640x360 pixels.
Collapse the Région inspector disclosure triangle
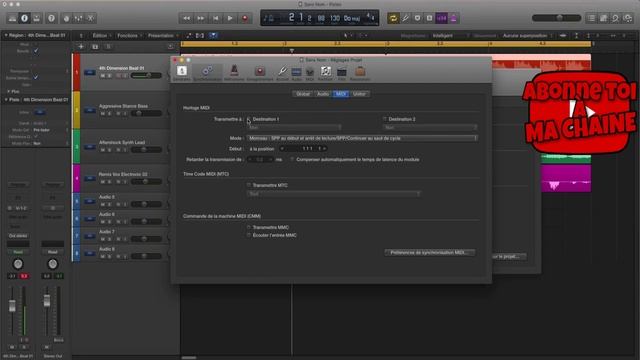tap(6, 36)
